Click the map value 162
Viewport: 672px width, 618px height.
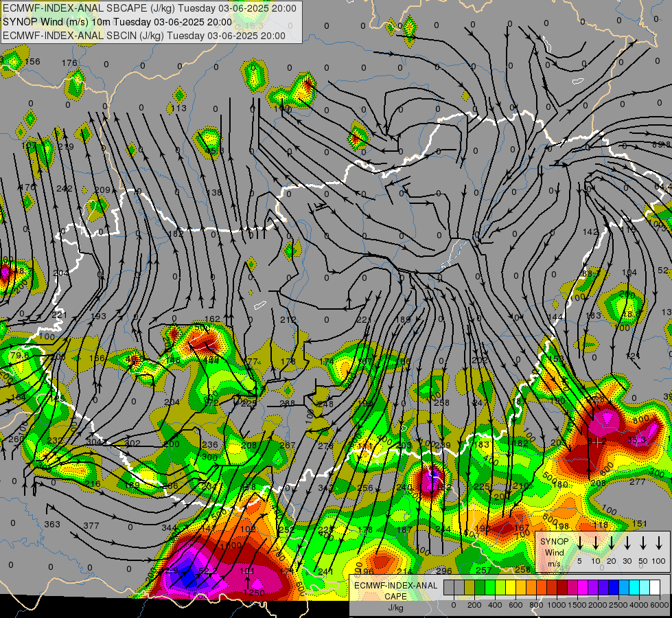(x=213, y=319)
